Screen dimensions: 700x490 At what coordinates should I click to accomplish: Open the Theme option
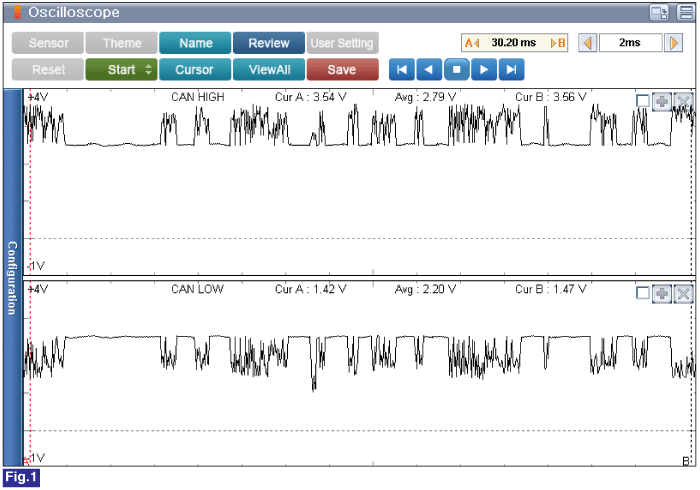(x=121, y=43)
